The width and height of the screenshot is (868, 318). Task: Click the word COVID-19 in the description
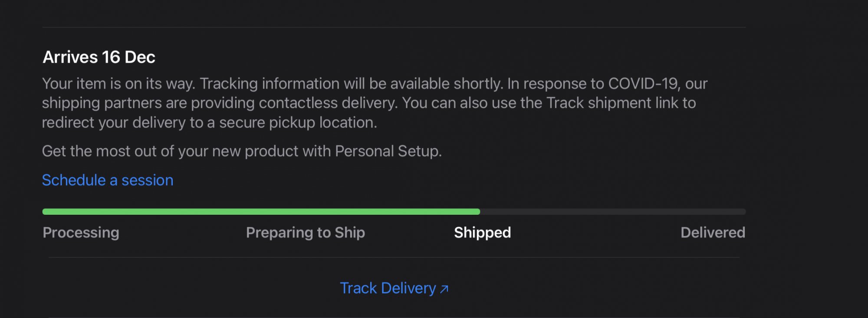pos(643,83)
